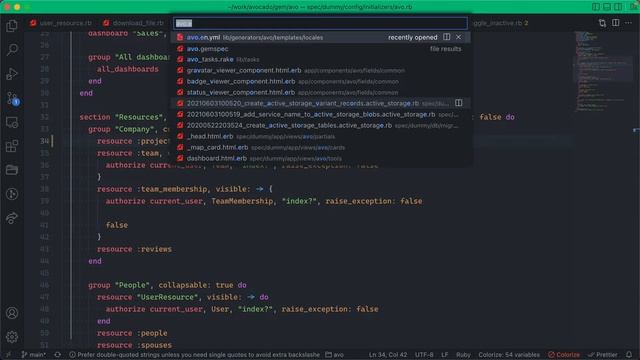Open Source Control view with badge
This screenshot has height=360, width=640.
click(x=13, y=98)
